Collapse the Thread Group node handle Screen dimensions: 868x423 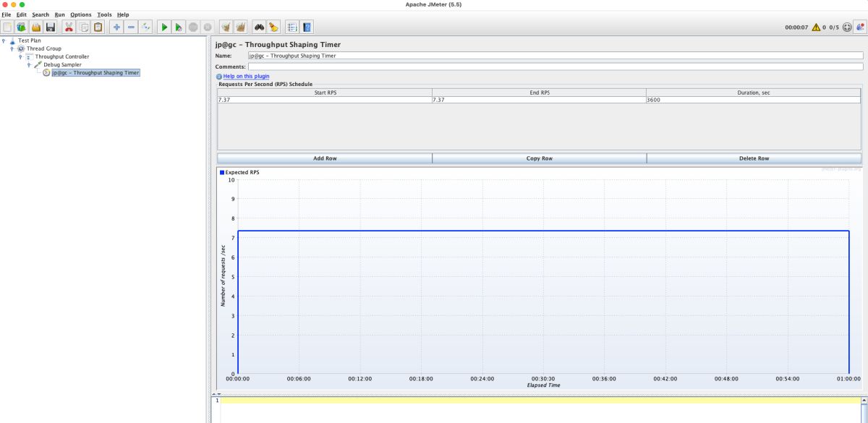[x=12, y=48]
